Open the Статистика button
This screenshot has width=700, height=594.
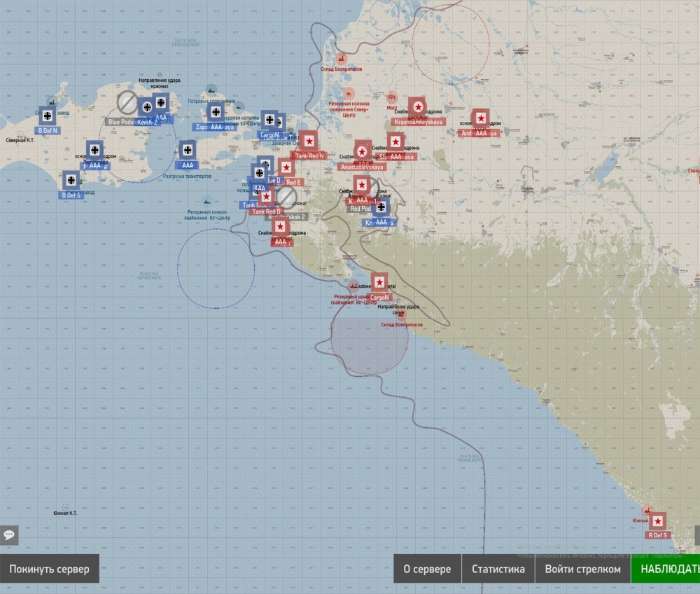(x=498, y=569)
